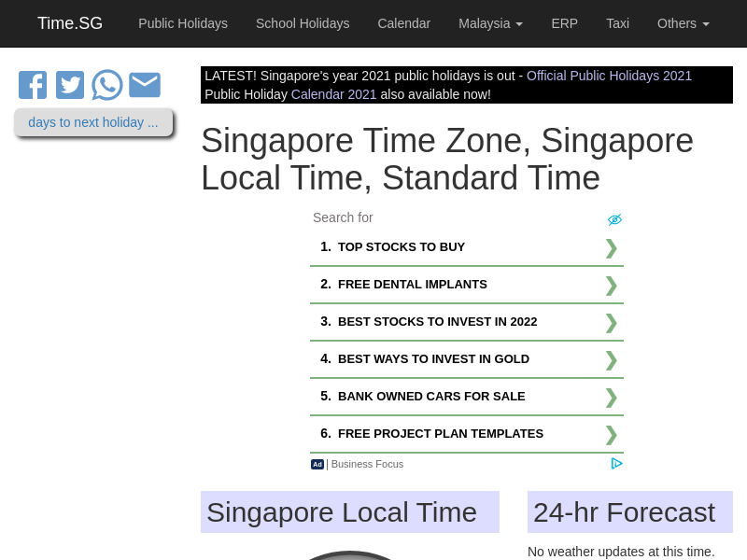Open arrow beside Bank Owned Cars

pos(612,398)
